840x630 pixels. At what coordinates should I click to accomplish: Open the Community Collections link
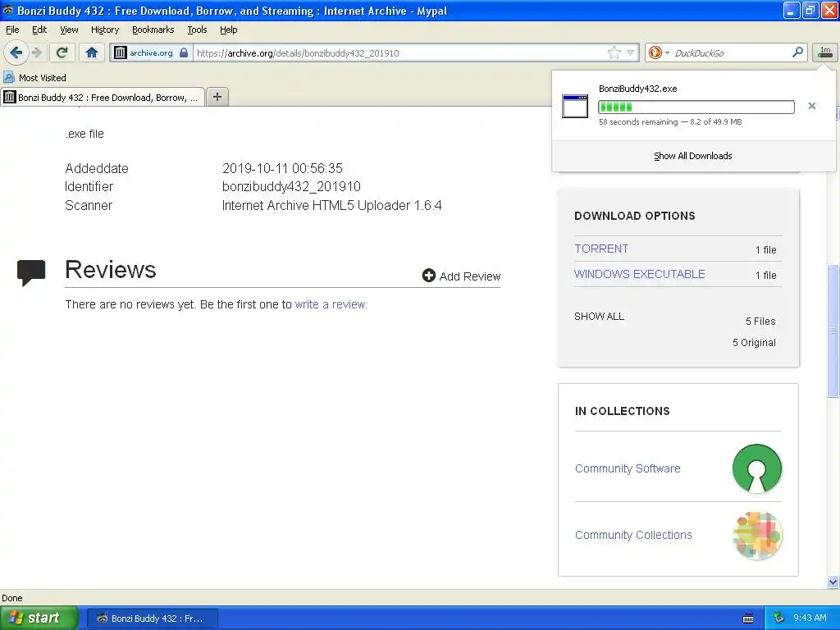pos(633,535)
